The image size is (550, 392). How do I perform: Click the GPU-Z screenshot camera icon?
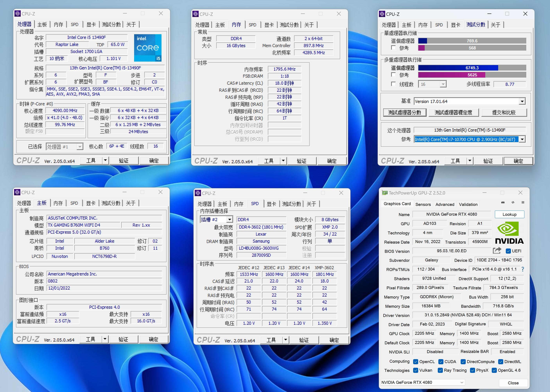click(x=503, y=203)
